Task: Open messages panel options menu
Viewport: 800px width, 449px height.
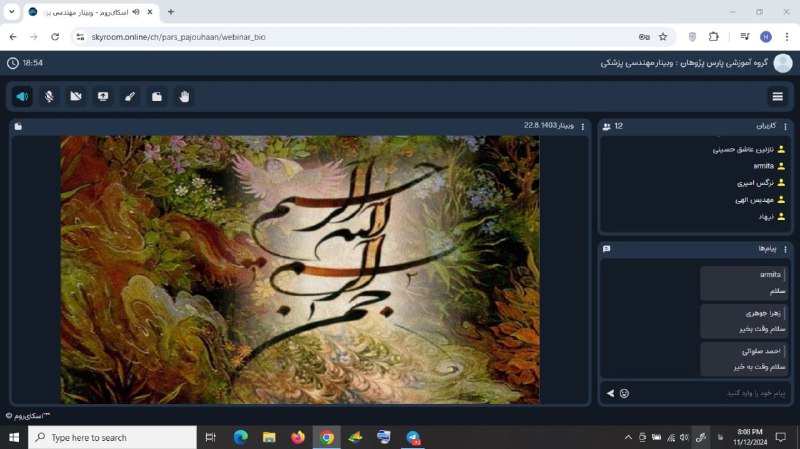Action: (785, 250)
